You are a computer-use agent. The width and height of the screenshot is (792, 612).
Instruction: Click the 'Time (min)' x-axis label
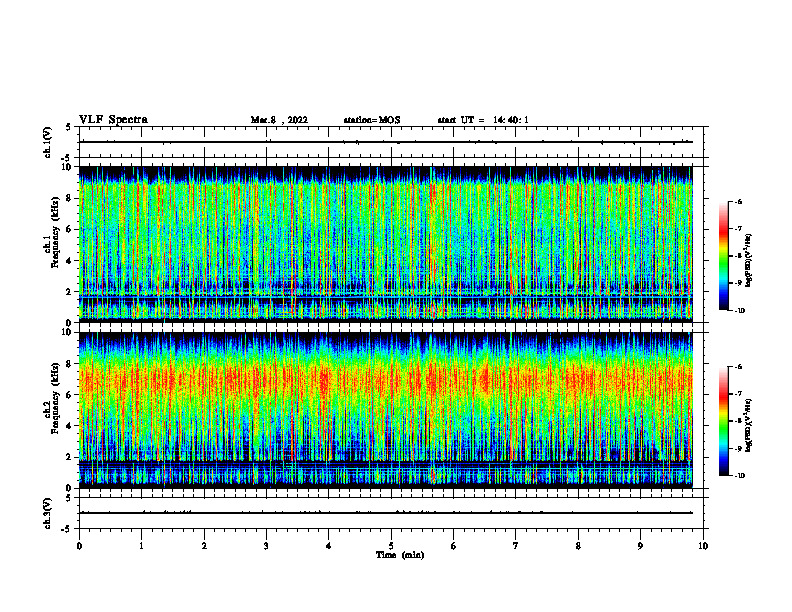coord(400,555)
